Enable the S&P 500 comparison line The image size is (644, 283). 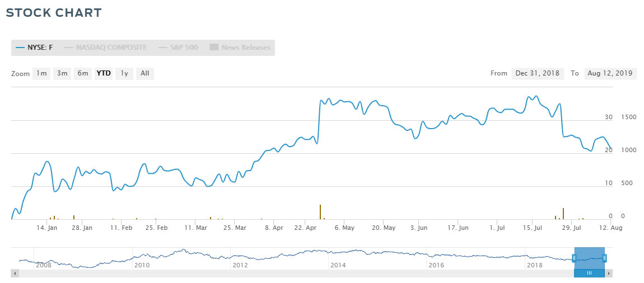(178, 48)
